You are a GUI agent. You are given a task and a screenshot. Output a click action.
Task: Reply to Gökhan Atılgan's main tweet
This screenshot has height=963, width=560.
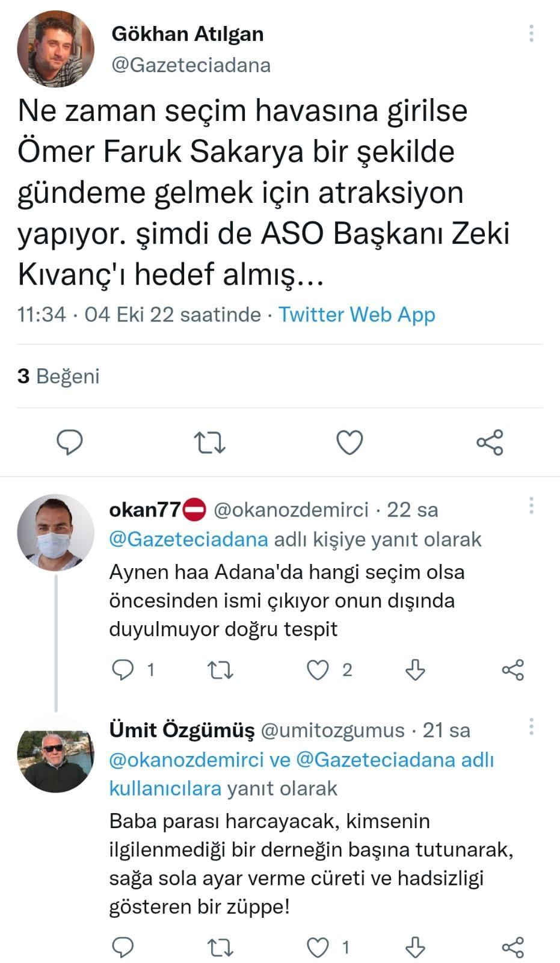(70, 443)
